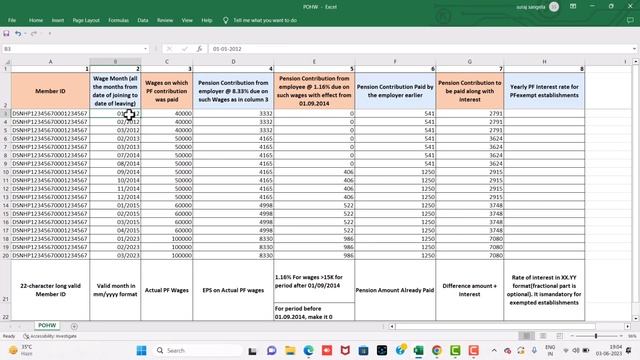
Task: Switch to the Home ribbon tab
Action: 36,20
